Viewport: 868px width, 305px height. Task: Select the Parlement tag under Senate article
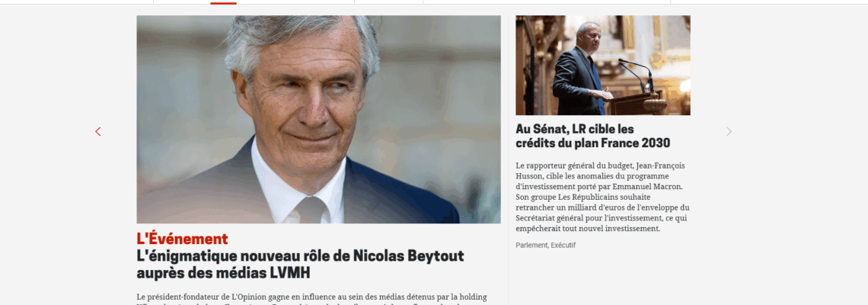click(531, 245)
